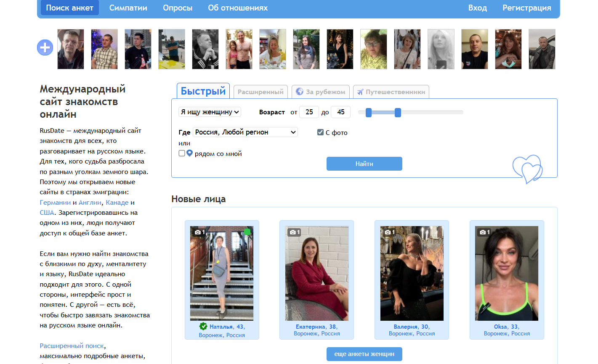
Task: Open Наталья, 43 profile photo
Action: pyautogui.click(x=222, y=273)
